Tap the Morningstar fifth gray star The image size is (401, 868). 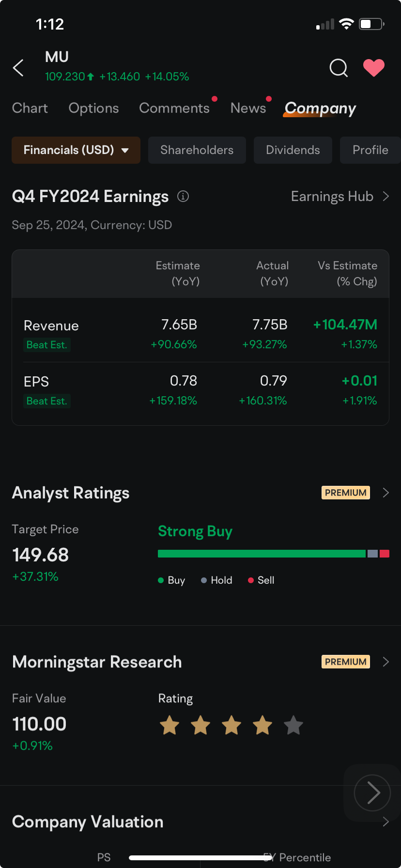click(x=293, y=726)
